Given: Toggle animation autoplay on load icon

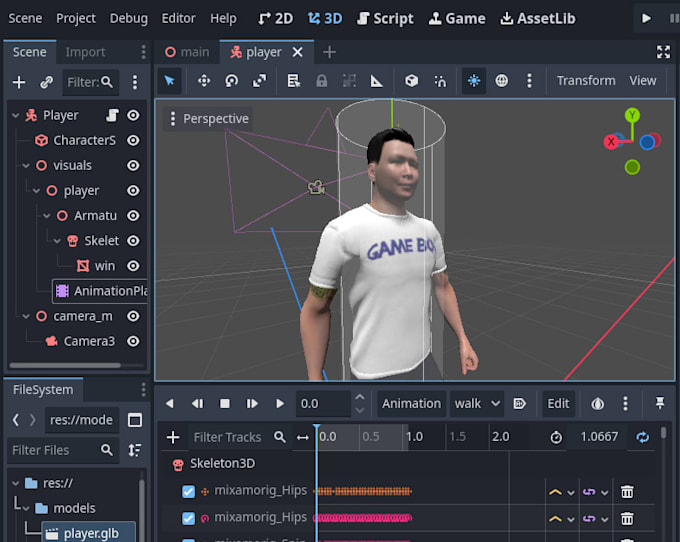Looking at the screenshot, I should coord(519,404).
